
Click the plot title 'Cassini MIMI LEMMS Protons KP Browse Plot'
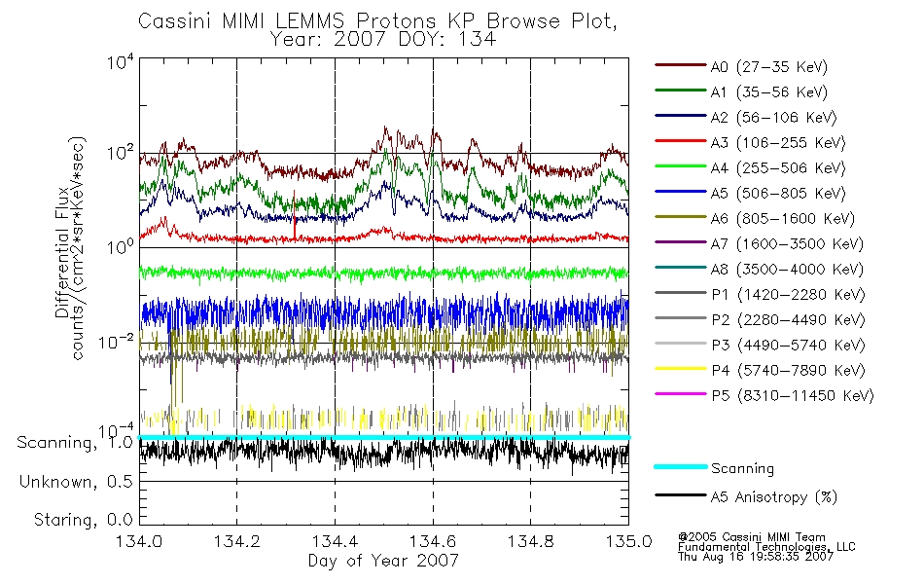pos(377,20)
